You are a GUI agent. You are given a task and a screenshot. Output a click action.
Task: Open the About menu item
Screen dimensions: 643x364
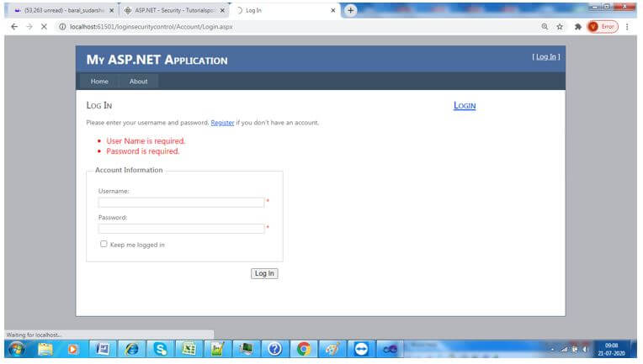139,82
